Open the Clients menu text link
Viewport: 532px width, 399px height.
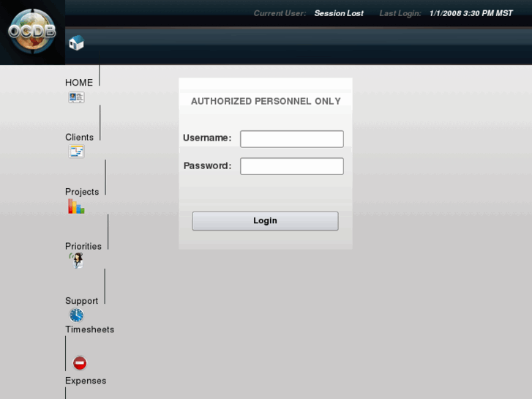(x=79, y=137)
